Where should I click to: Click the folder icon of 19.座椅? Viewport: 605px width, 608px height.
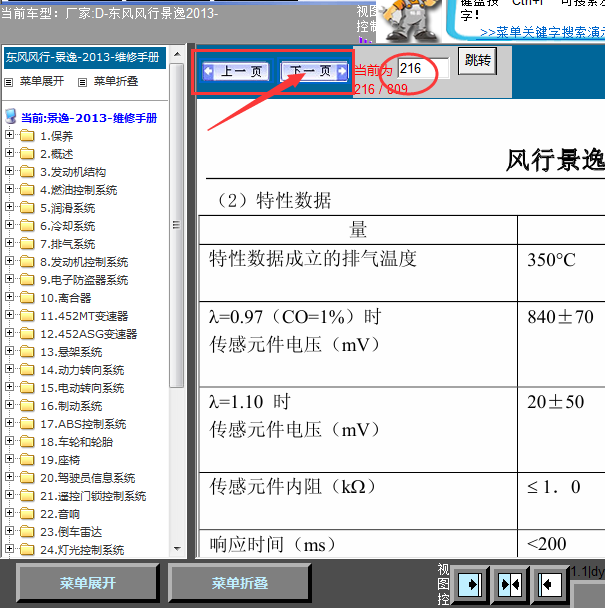coord(27,459)
